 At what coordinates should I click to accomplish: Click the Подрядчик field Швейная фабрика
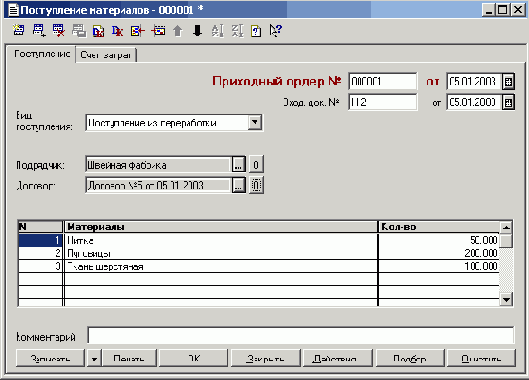[159, 165]
